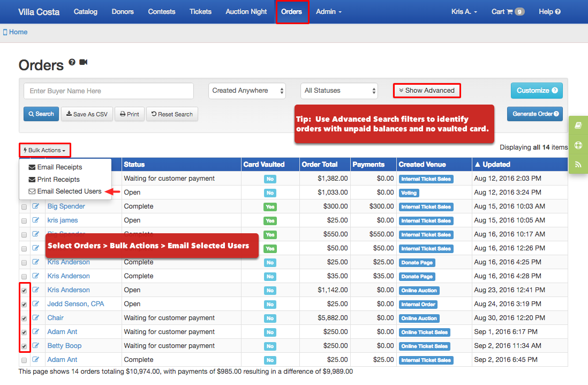Uncheck the Betty Boop order checkbox

point(24,346)
